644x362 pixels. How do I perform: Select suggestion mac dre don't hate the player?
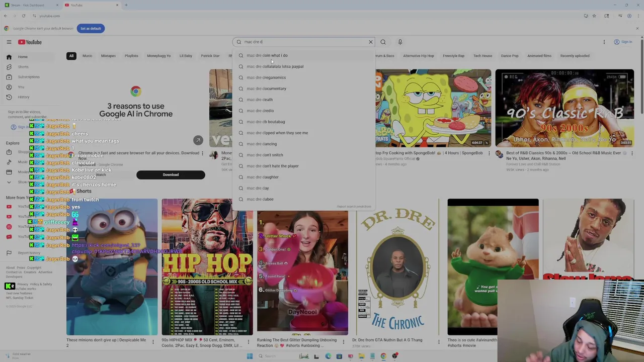point(304,166)
